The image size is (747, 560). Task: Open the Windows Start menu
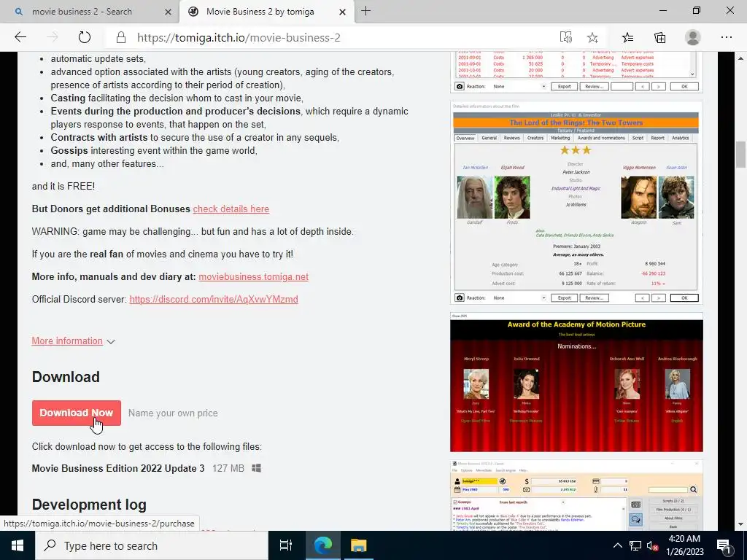pos(18,545)
